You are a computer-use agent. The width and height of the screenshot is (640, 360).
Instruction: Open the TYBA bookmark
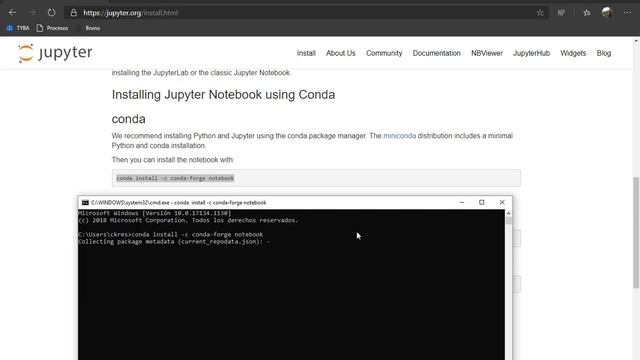(x=18, y=28)
